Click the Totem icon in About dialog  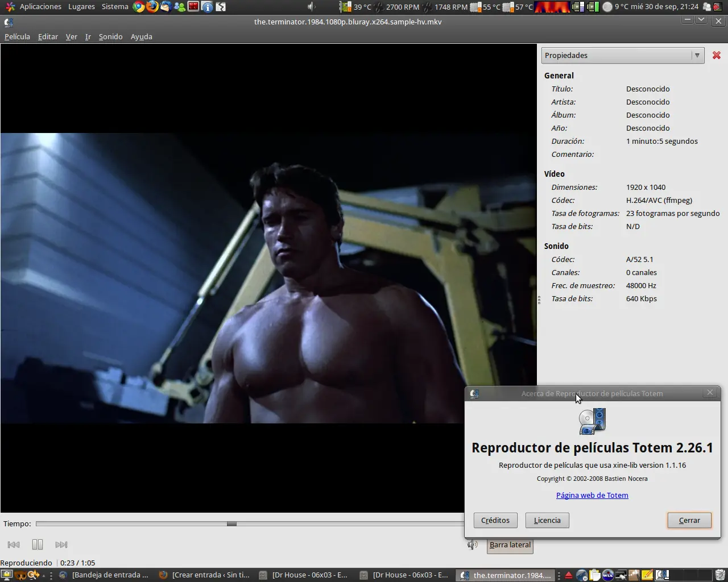point(592,422)
